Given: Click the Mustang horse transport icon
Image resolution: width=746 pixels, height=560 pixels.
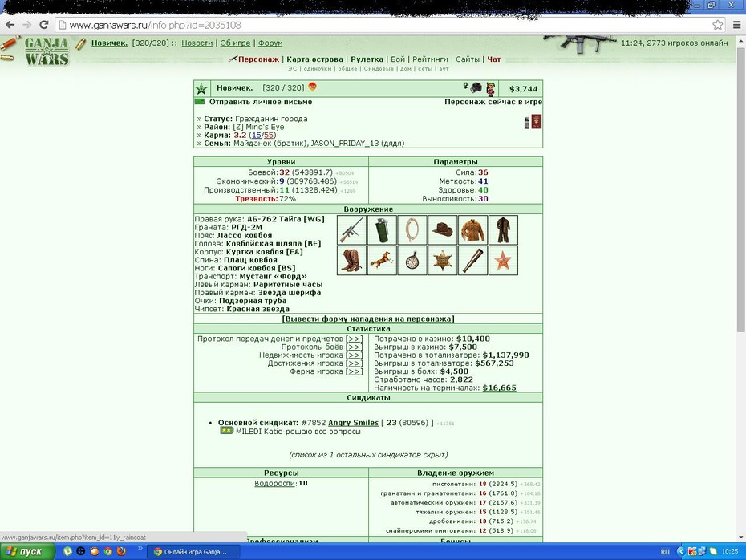Looking at the screenshot, I should pyautogui.click(x=382, y=260).
